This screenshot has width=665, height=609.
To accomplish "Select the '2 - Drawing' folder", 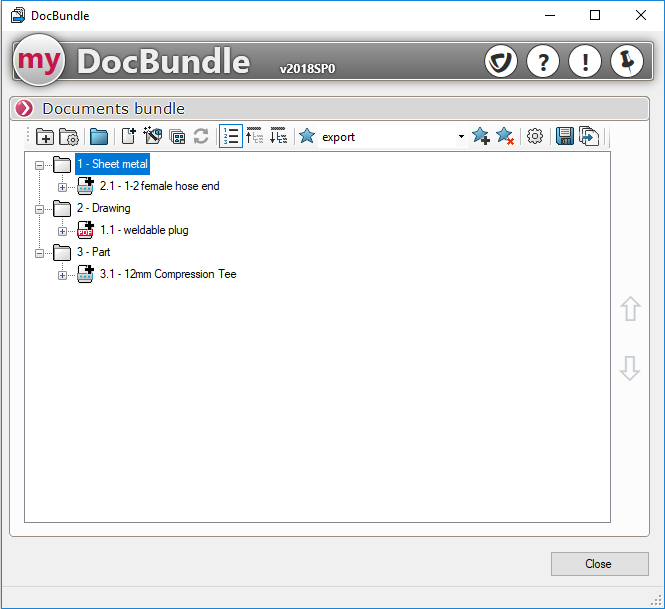I will click(103, 208).
